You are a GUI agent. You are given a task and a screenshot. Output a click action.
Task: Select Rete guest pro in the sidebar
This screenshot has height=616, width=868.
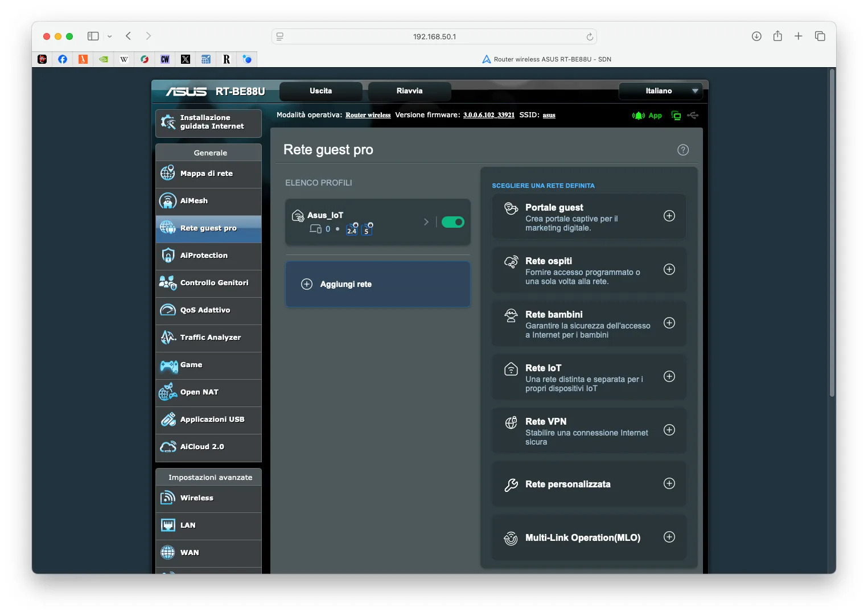pos(208,228)
